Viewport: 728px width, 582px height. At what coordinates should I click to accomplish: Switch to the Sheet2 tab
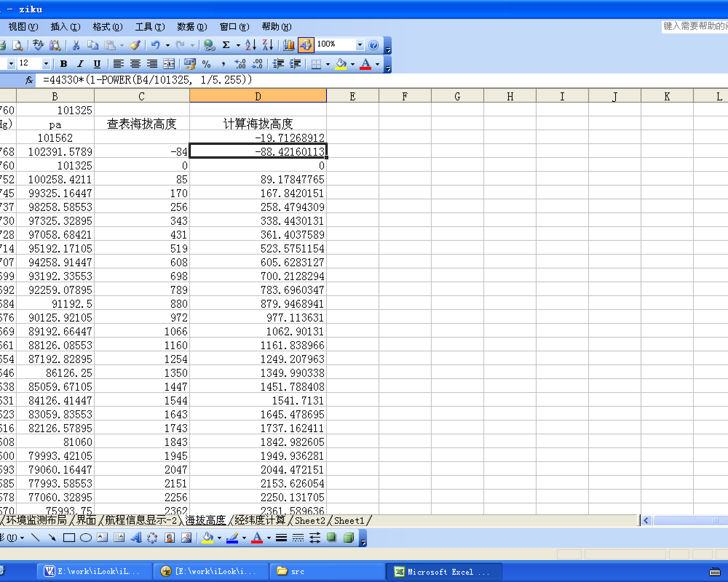click(x=310, y=521)
